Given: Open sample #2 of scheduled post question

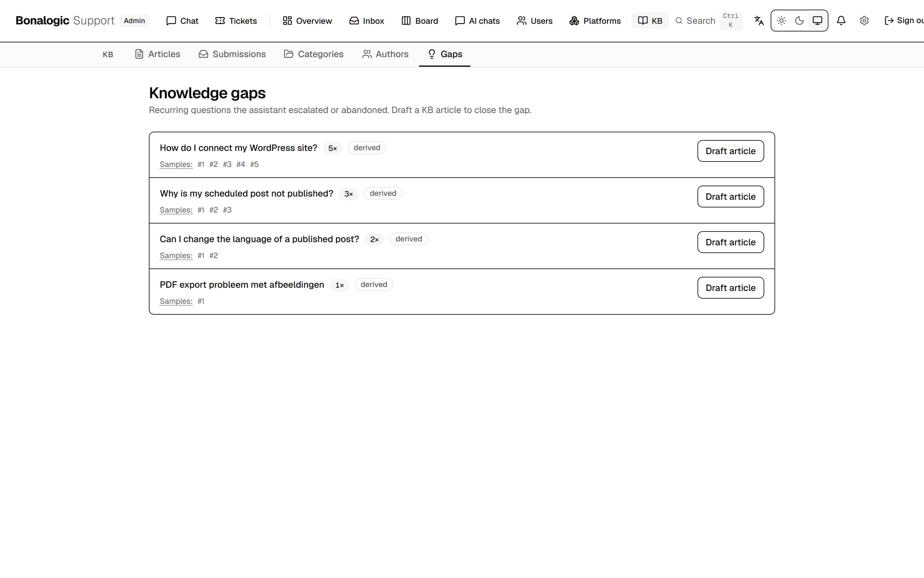Looking at the screenshot, I should pos(213,210).
